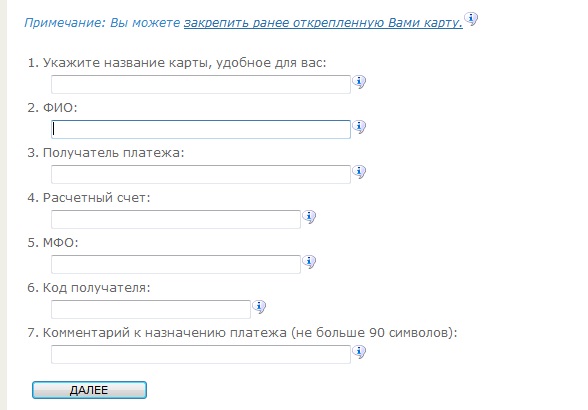Follow link закрепить ранее открепленную Вами карту
This screenshot has height=410, width=588.
point(323,23)
